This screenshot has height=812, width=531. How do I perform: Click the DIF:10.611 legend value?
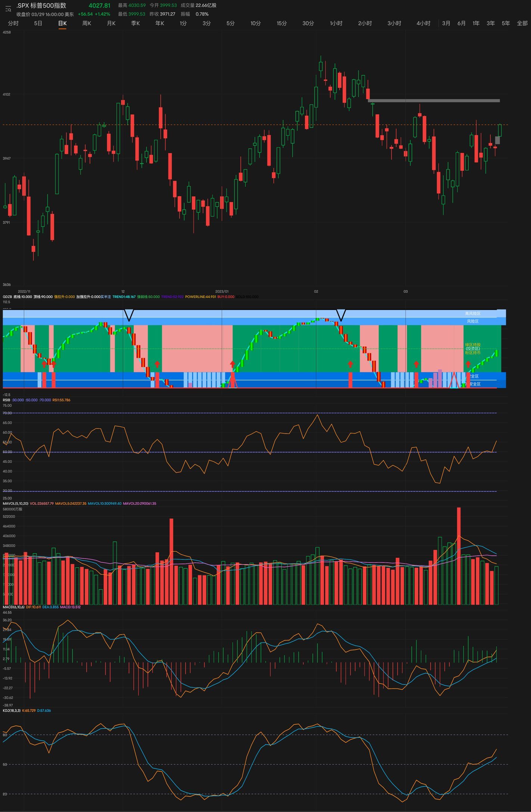pyautogui.click(x=34, y=607)
